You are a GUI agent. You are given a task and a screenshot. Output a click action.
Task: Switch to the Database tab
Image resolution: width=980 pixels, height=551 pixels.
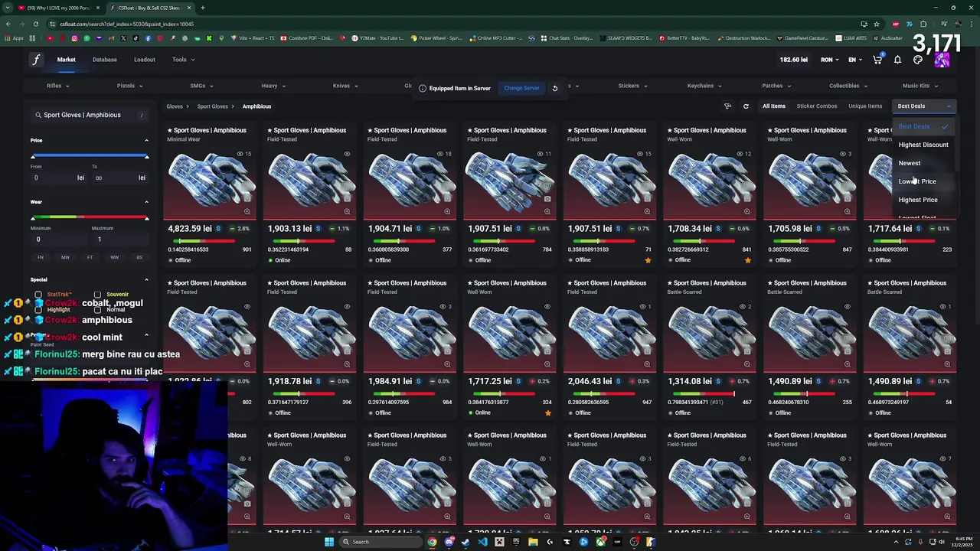point(105,60)
